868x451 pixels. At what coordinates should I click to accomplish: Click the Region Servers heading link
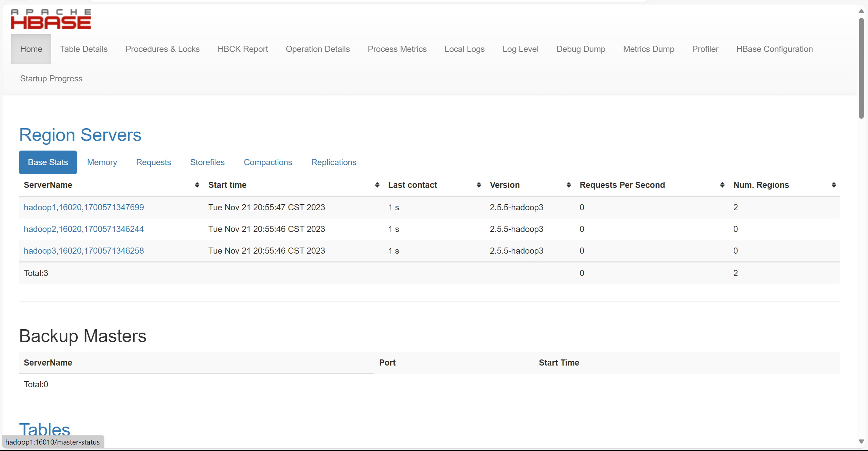point(80,135)
